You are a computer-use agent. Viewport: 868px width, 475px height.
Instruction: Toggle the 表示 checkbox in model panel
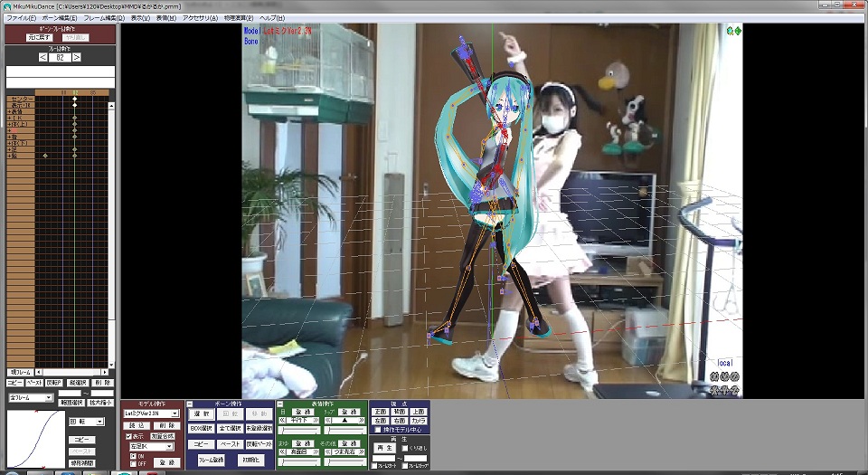tap(128, 436)
